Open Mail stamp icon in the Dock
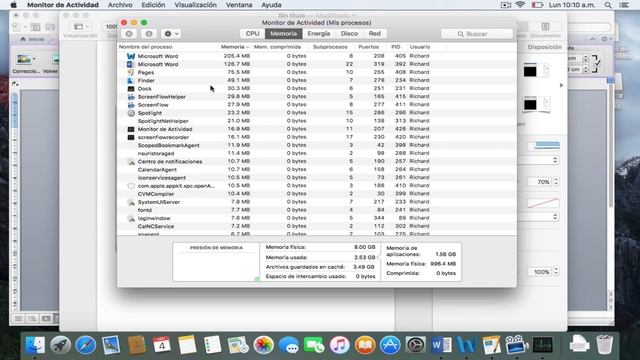Viewport: 640px width, 360px height. (x=111, y=345)
